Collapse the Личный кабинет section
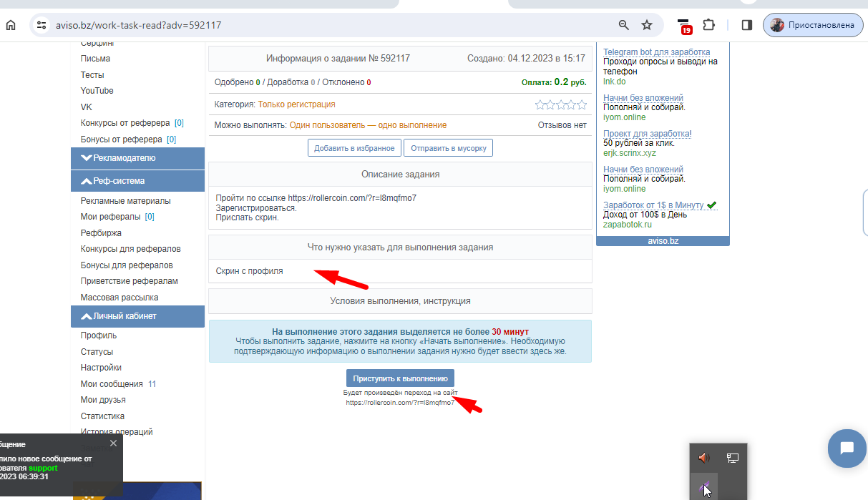 point(137,316)
